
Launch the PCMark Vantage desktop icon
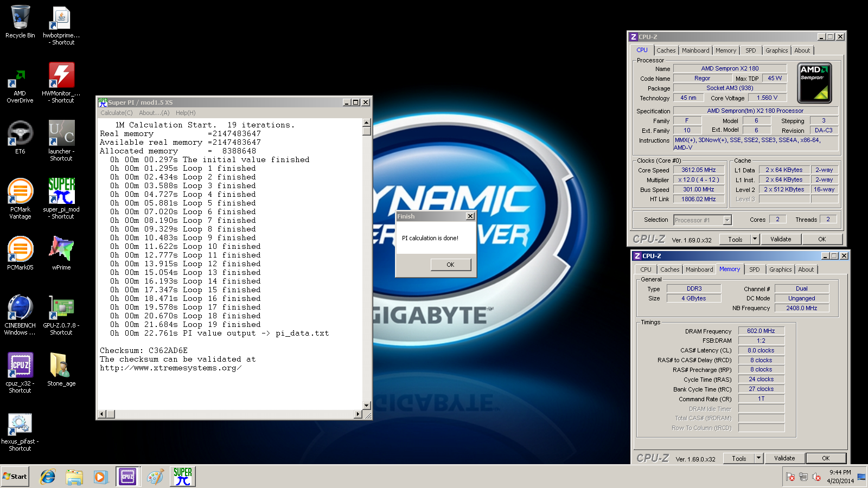pos(20,198)
